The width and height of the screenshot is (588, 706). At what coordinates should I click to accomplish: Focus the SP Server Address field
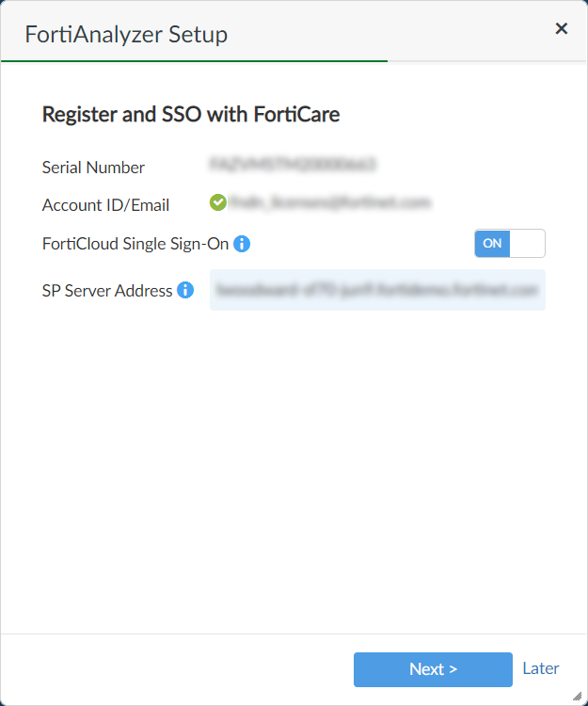(377, 291)
